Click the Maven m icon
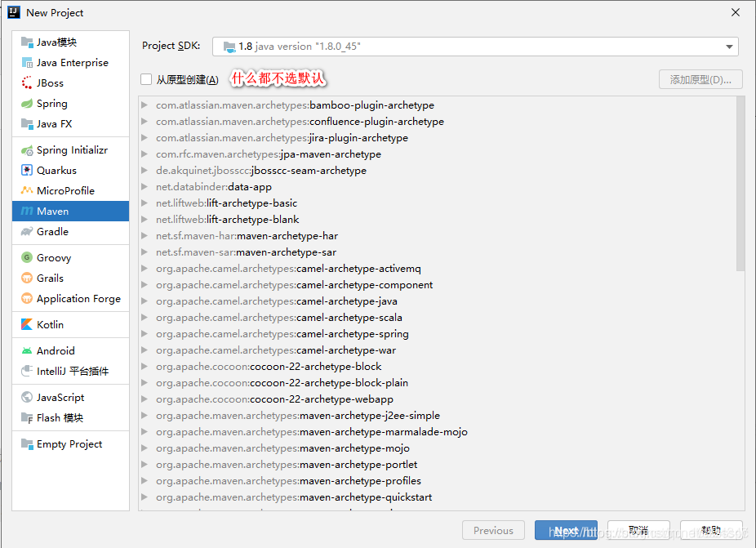This screenshot has width=756, height=548. click(x=27, y=212)
